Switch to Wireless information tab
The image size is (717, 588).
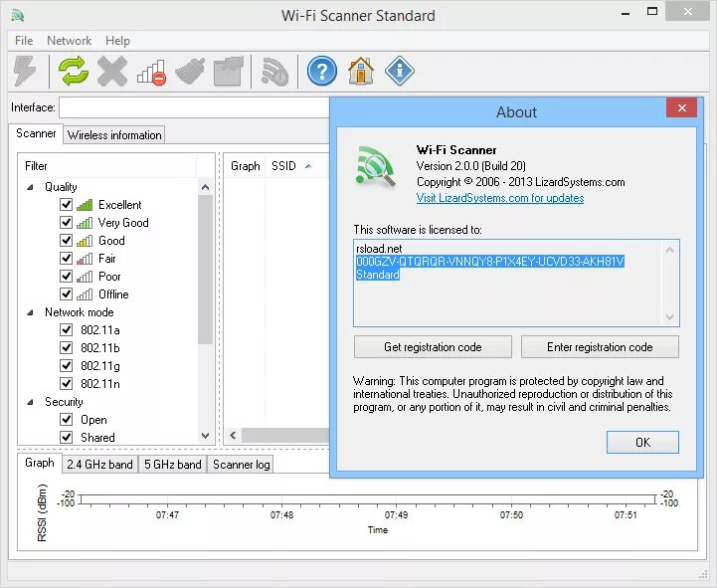click(114, 135)
